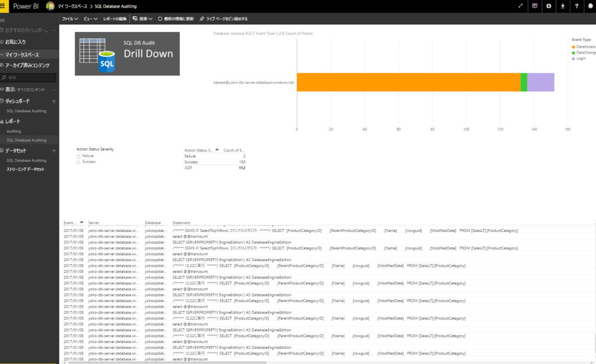Open the notifications icon in header
Viewport: 596px width, 364px height.
534,6
